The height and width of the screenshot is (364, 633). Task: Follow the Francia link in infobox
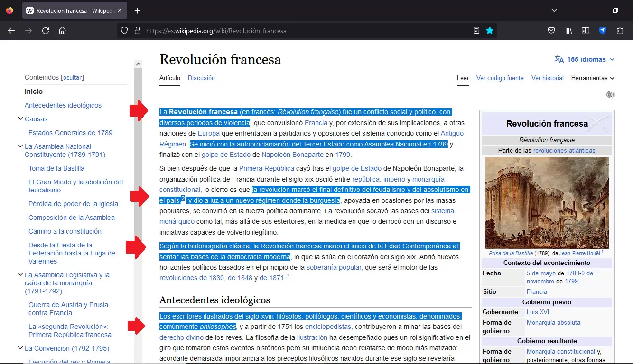(x=537, y=291)
